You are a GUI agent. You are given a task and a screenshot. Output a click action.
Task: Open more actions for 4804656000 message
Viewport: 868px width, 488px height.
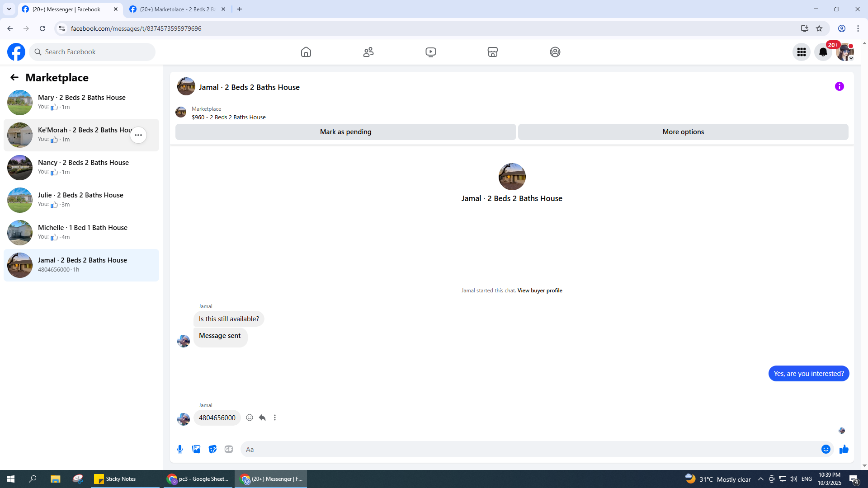(x=275, y=418)
